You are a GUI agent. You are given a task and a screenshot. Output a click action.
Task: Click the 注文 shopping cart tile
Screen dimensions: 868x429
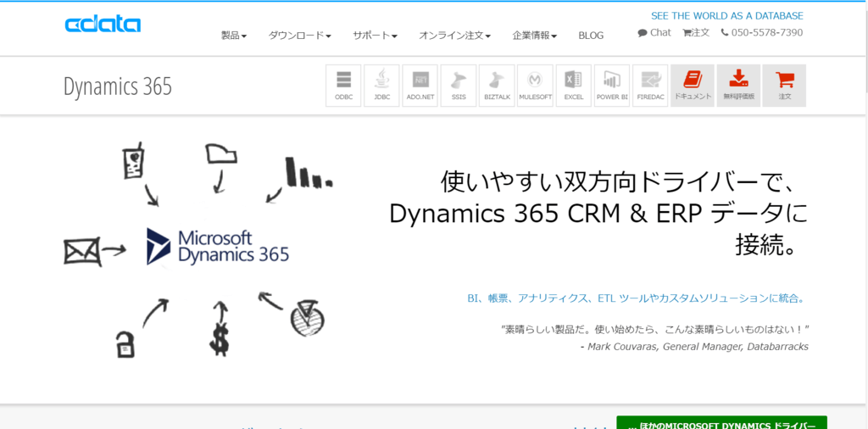coord(784,86)
